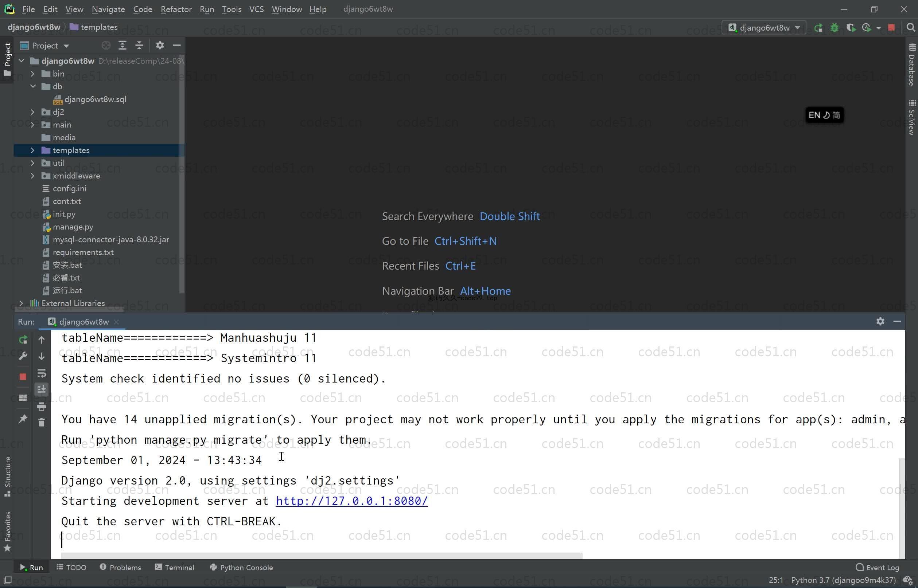Rerun the server in the Run panel
Screen dimensions: 918x588
[23, 340]
